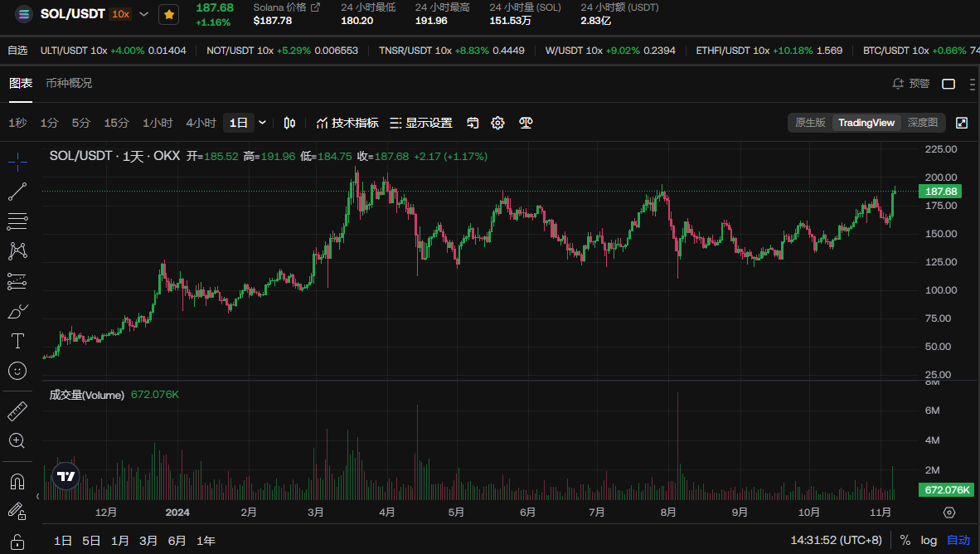980x554 pixels.
Task: Open the emoji sticker tool
Action: coord(17,371)
